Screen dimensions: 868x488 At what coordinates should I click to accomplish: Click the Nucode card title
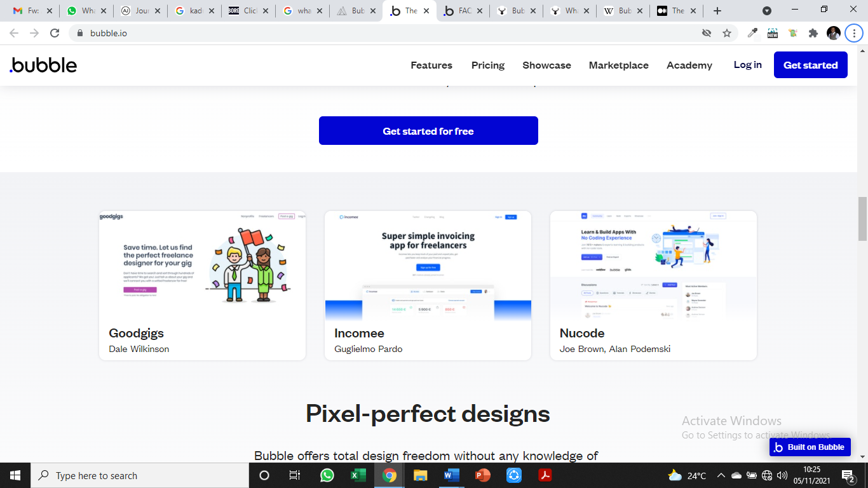[x=582, y=333]
